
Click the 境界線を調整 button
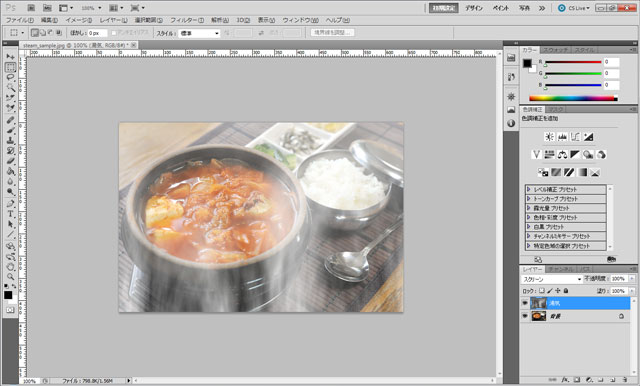tap(332, 33)
